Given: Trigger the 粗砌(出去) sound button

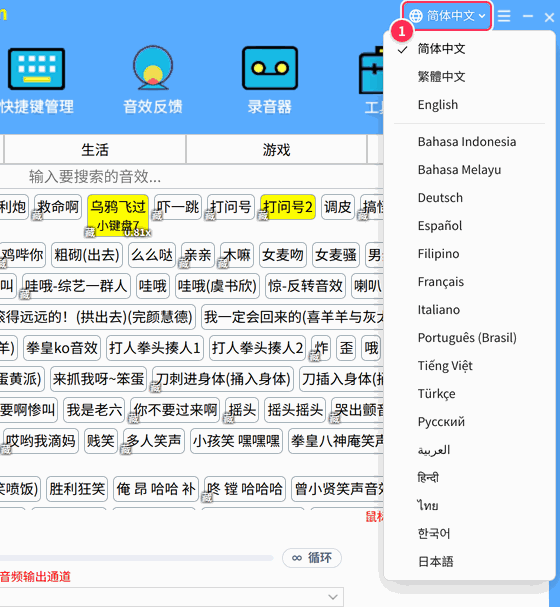Looking at the screenshot, I should point(87,255).
